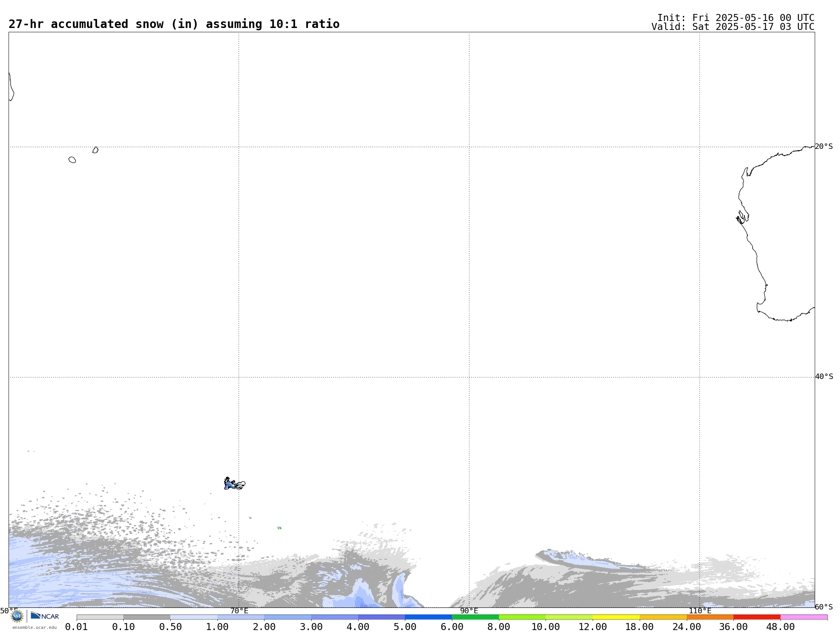Click the 0.50 colorbar tick value
Image resolution: width=840 pixels, height=632 pixels.
170,627
